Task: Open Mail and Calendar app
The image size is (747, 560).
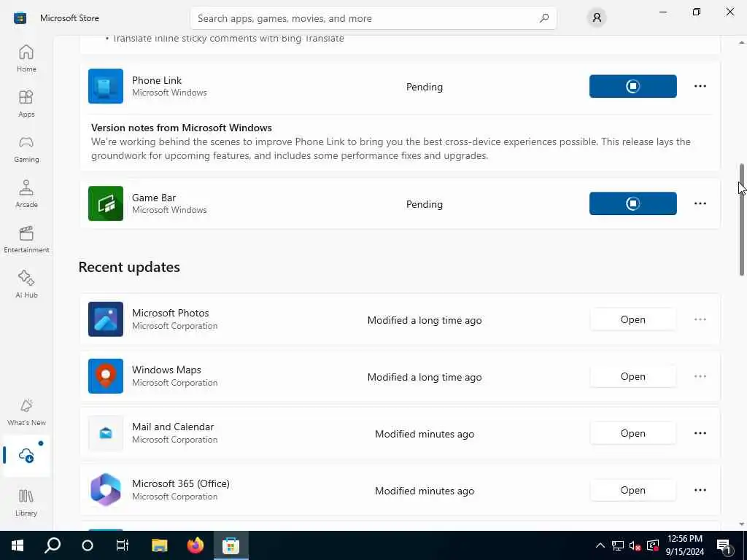Action: pyautogui.click(x=632, y=433)
